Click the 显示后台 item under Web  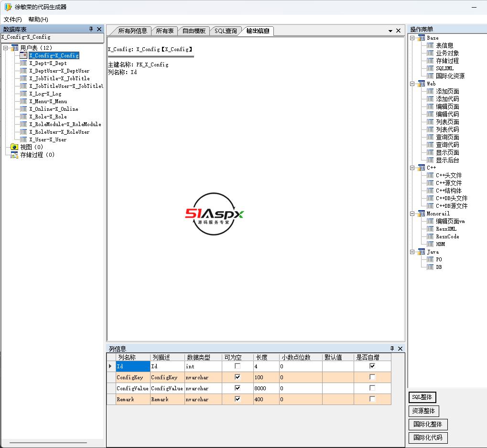[447, 160]
